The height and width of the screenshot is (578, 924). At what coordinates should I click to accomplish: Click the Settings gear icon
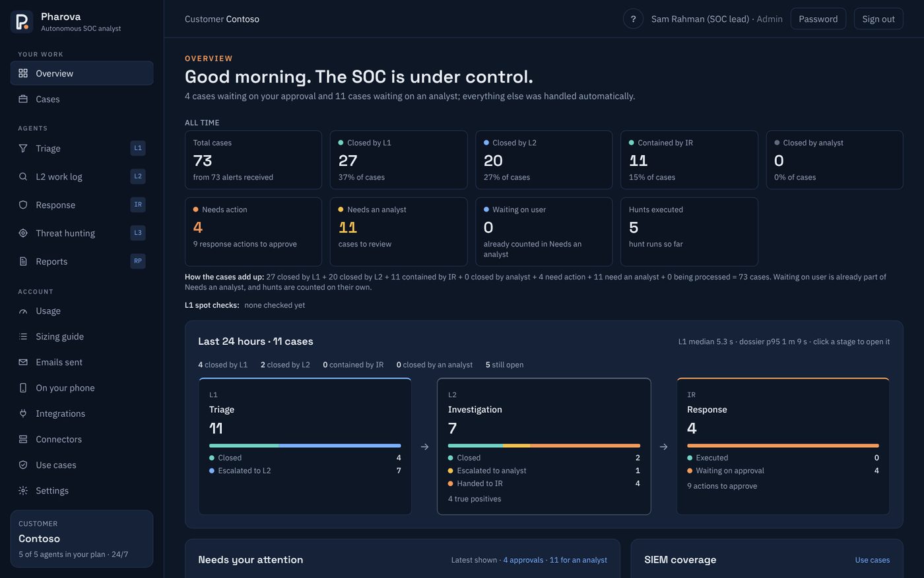tap(23, 491)
